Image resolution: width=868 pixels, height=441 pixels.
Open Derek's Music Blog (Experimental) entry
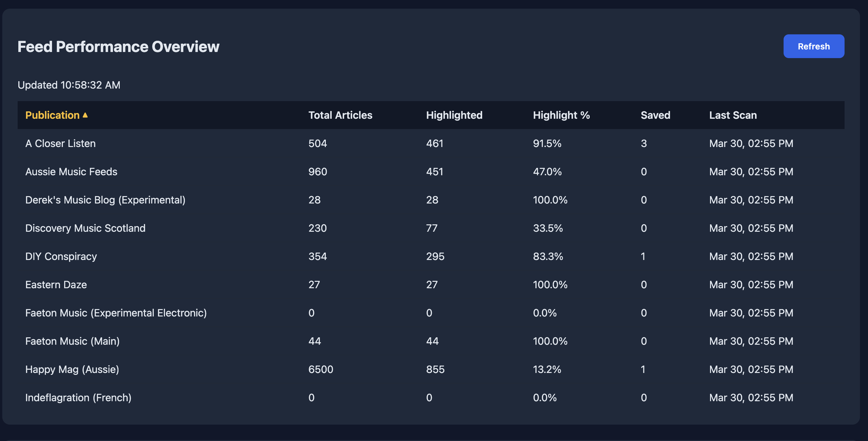105,200
